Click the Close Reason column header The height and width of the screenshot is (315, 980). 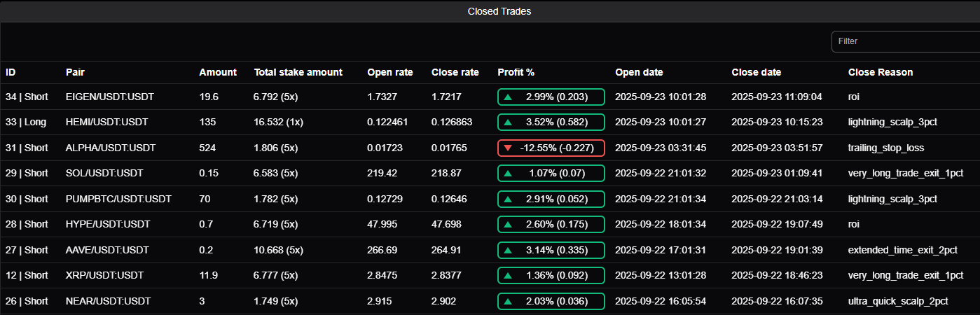(x=880, y=72)
